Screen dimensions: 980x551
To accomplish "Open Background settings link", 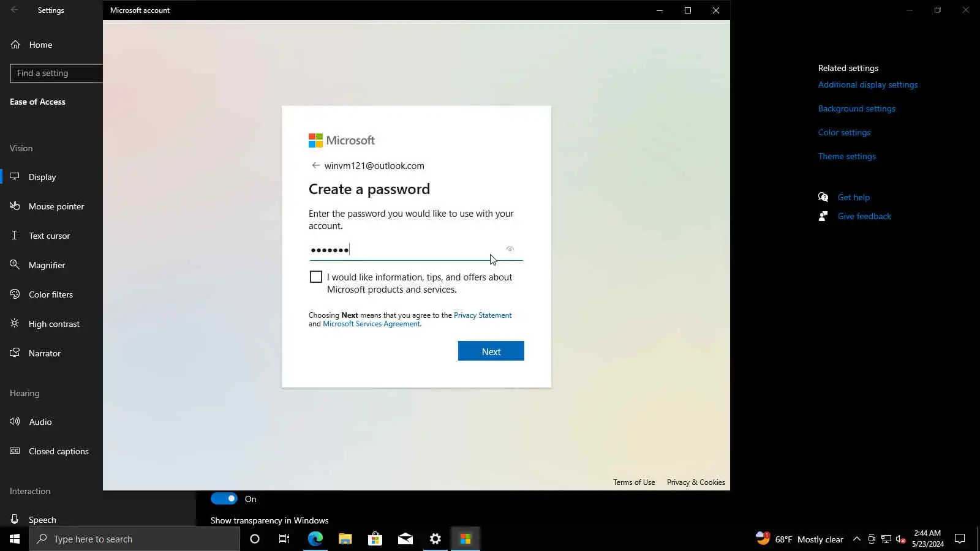I will [x=857, y=108].
